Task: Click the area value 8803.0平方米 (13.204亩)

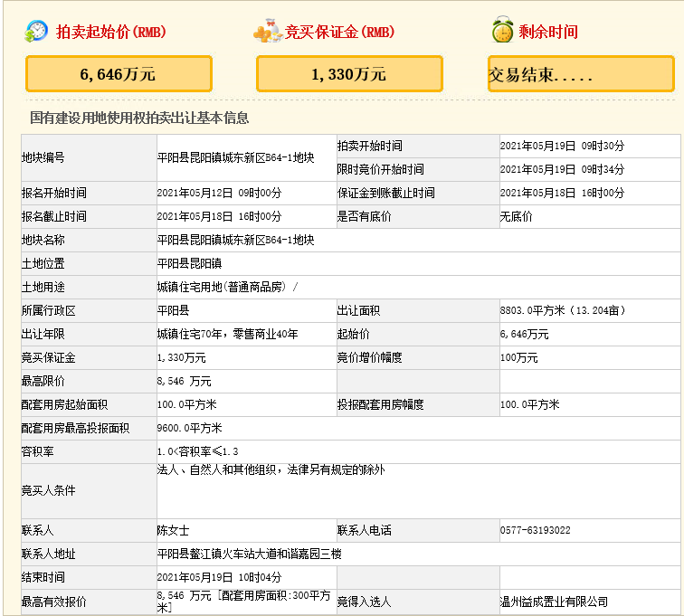Action: click(563, 310)
